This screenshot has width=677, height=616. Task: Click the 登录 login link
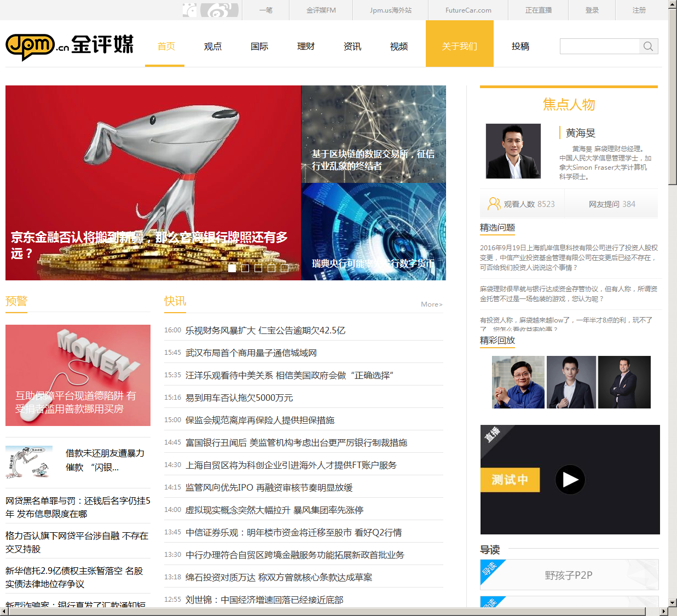[592, 10]
